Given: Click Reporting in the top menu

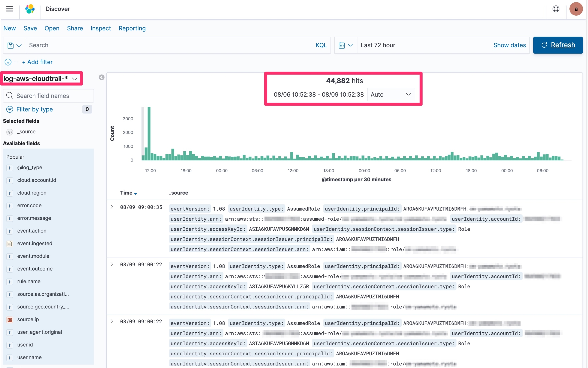Looking at the screenshot, I should 132,28.
